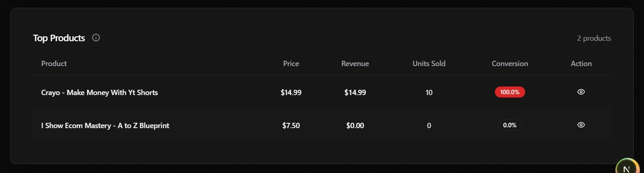644x173 pixels.
Task: Click the units sold value 10
Action: [429, 93]
